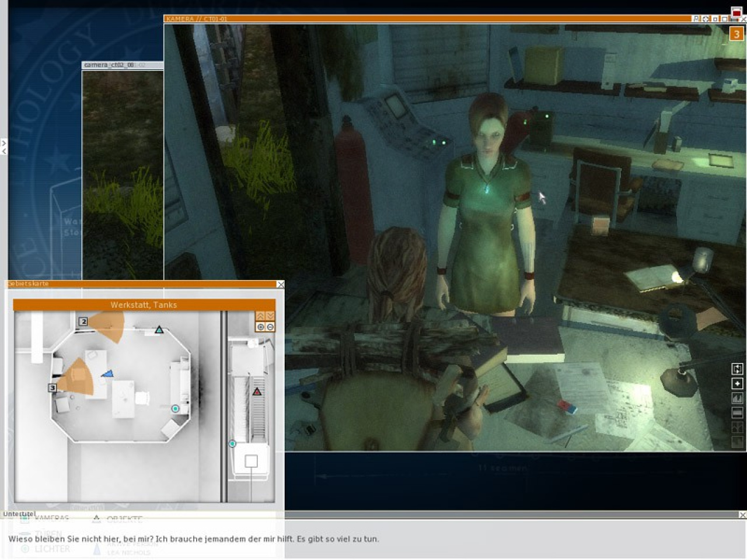Image resolution: width=747 pixels, height=560 pixels.
Task: Close the KAMERA CT01-01 window
Action: pyautogui.click(x=743, y=19)
